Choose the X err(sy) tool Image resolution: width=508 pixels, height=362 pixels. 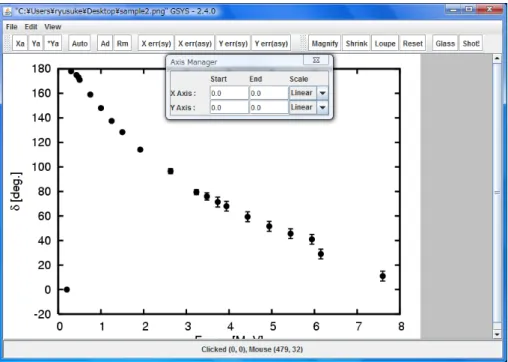click(156, 43)
